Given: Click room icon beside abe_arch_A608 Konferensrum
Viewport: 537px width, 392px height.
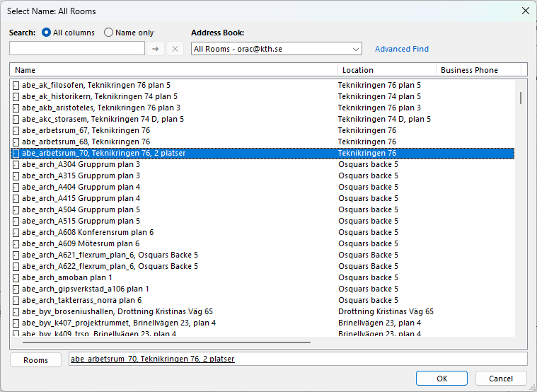Looking at the screenshot, I should coord(16,232).
